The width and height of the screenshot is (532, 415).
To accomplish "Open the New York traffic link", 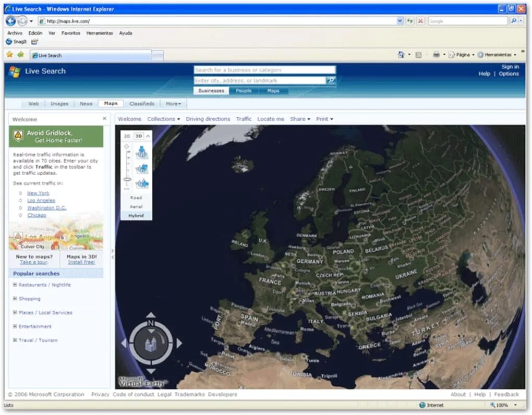I will pyautogui.click(x=38, y=193).
